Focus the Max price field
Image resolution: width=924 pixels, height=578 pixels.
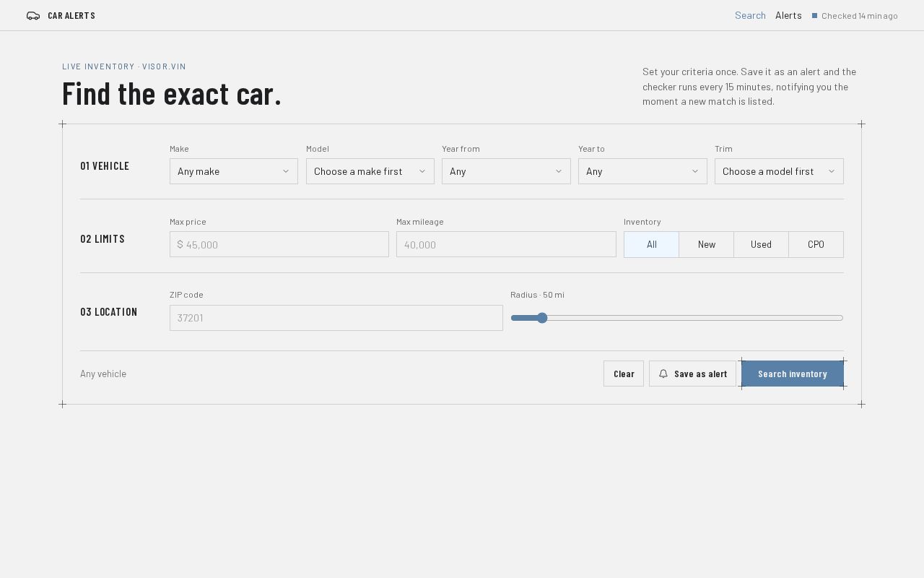(279, 244)
